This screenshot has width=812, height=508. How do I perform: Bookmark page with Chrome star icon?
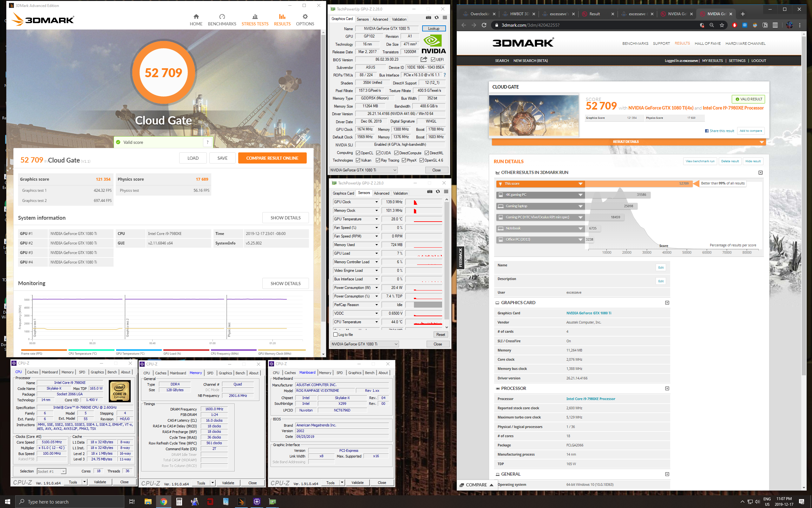click(x=722, y=25)
